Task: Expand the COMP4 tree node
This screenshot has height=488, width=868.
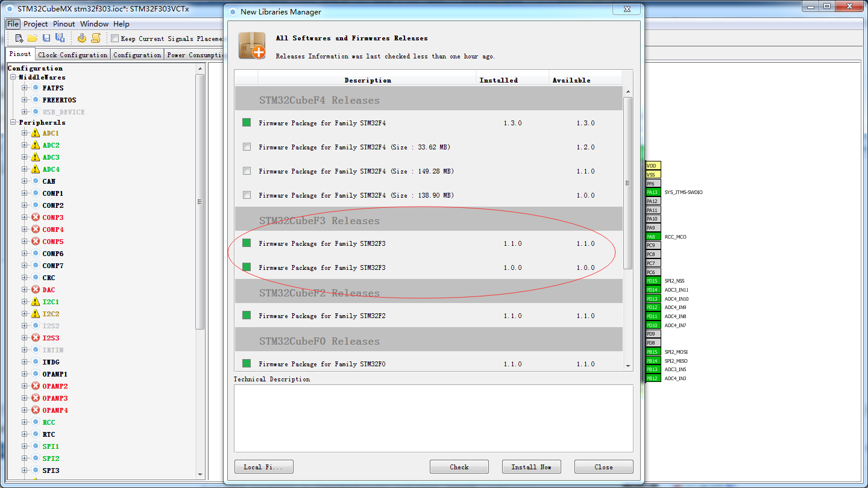Action: click(x=24, y=230)
